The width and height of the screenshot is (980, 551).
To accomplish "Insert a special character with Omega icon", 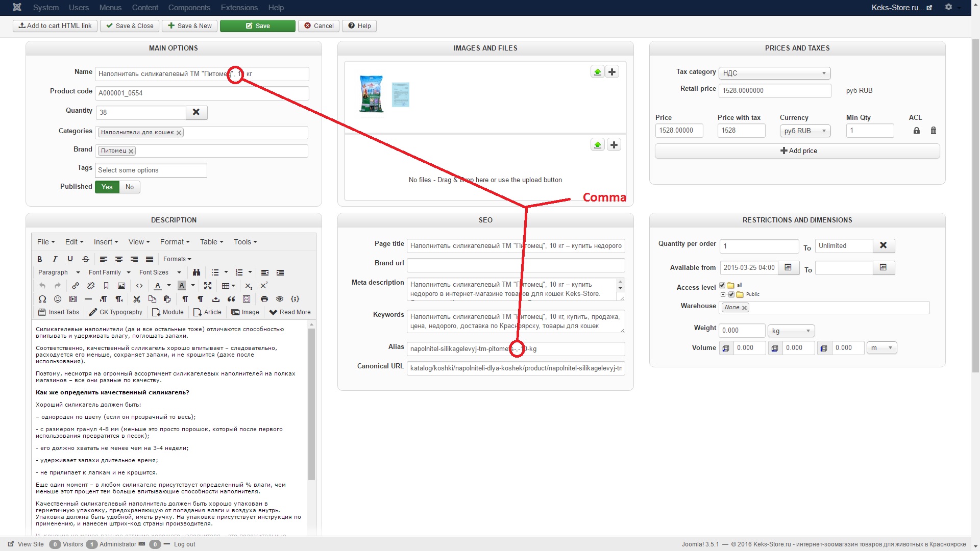I will pos(42,299).
